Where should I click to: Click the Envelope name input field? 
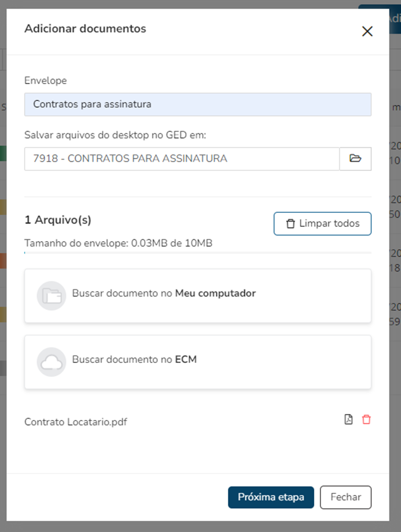(198, 104)
